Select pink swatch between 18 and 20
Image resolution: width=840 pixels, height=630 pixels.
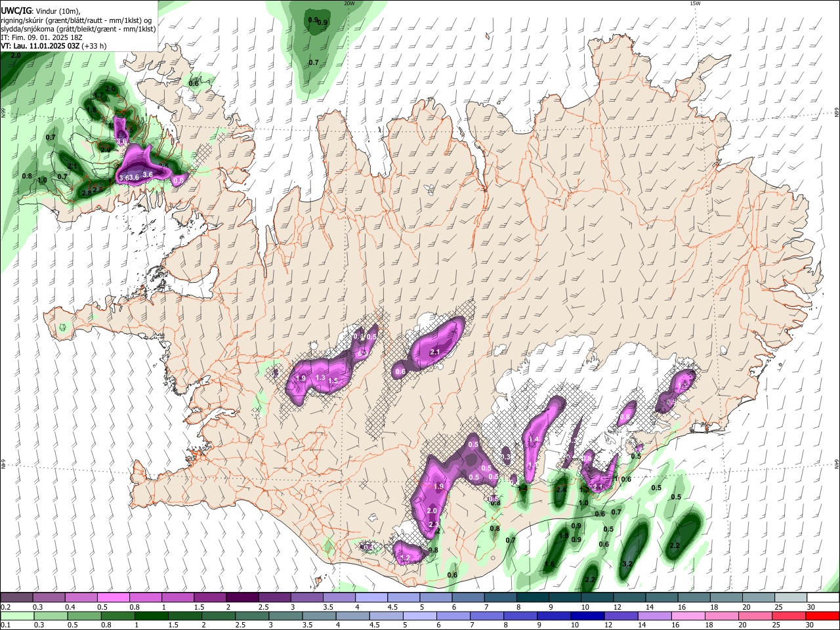pos(721,616)
